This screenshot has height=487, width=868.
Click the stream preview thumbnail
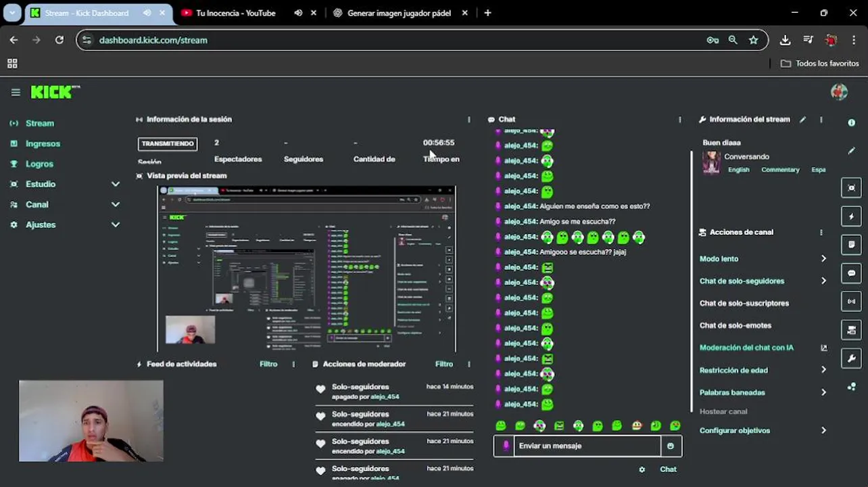pos(306,269)
